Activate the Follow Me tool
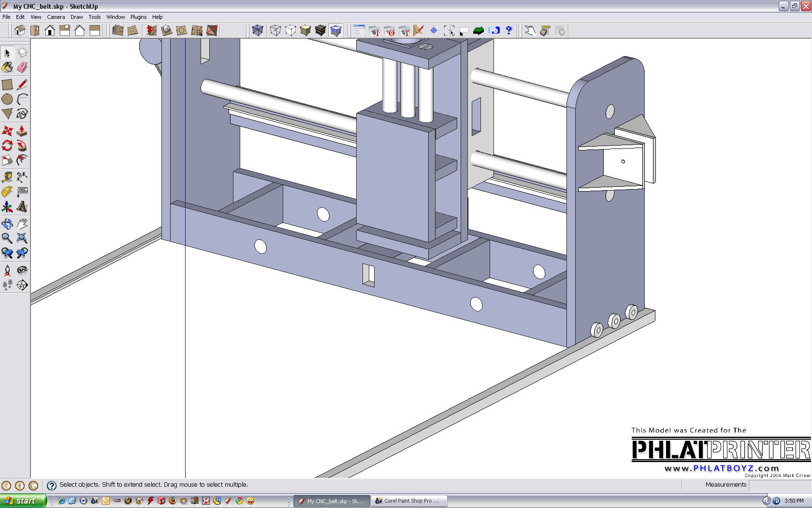This screenshot has height=508, width=812. coord(22,146)
